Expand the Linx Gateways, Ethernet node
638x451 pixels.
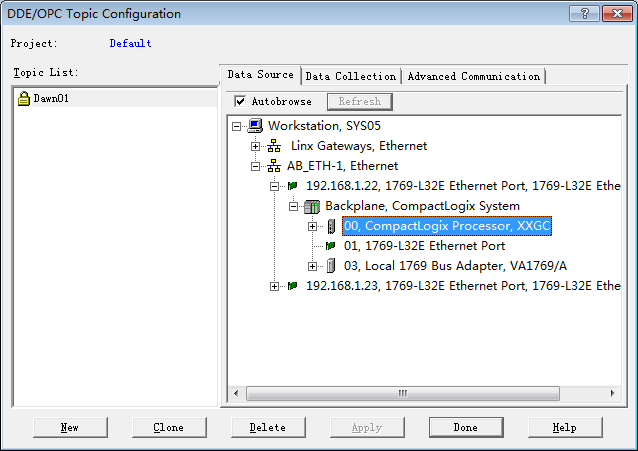pyautogui.click(x=255, y=146)
